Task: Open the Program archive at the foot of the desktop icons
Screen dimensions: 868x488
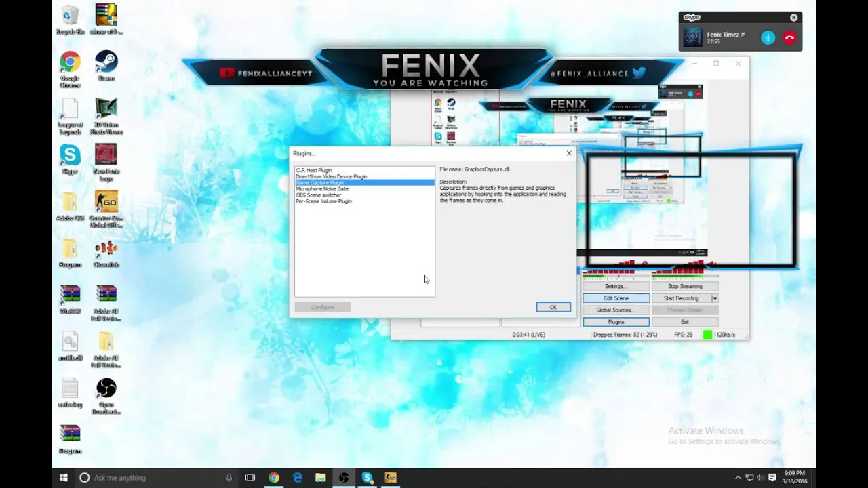Action: pyautogui.click(x=70, y=439)
